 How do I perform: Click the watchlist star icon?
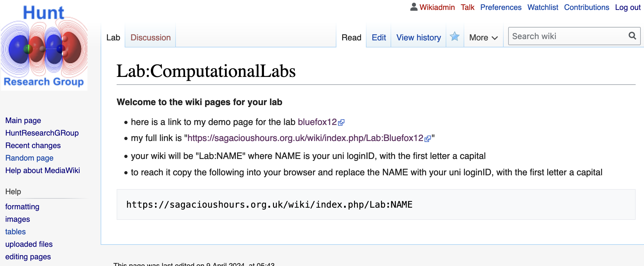pyautogui.click(x=455, y=37)
